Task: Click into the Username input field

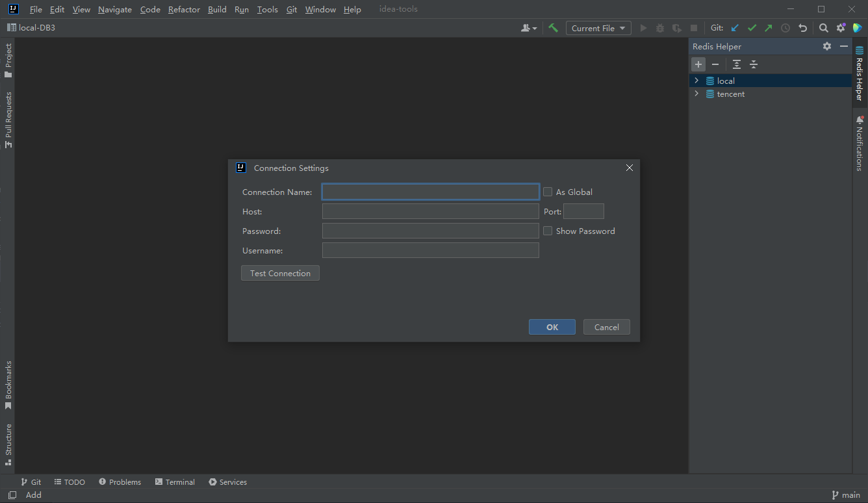Action: pyautogui.click(x=431, y=250)
